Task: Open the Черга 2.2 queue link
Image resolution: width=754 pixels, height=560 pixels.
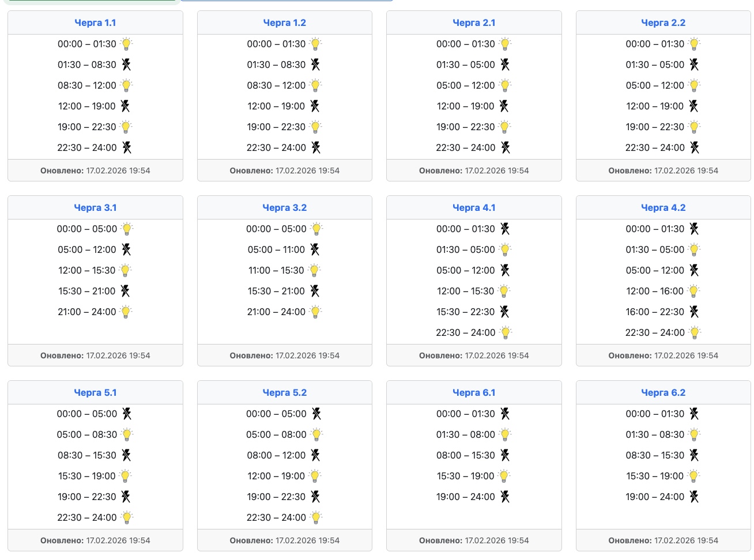Action: coord(663,22)
